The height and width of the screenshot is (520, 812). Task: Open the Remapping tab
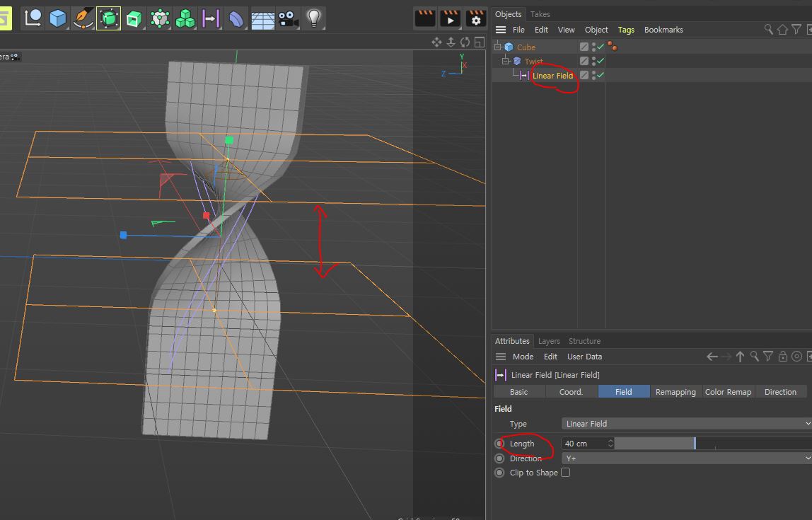tap(675, 391)
